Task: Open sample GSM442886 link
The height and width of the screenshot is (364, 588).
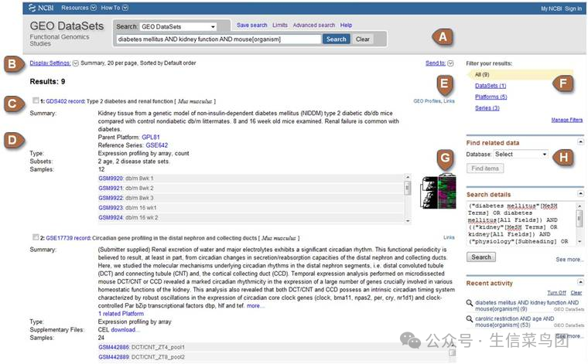Action: pyautogui.click(x=114, y=347)
